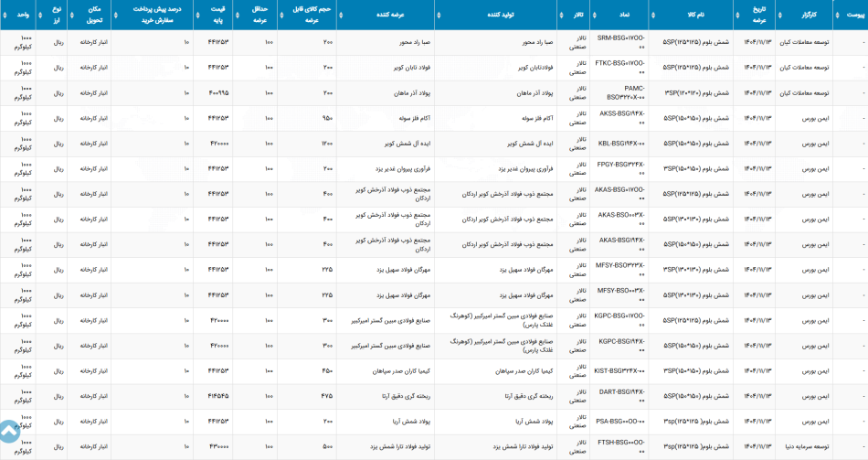Select symbol cell DART-BSG
Viewport: 868px width, 460px height.
coord(621,396)
